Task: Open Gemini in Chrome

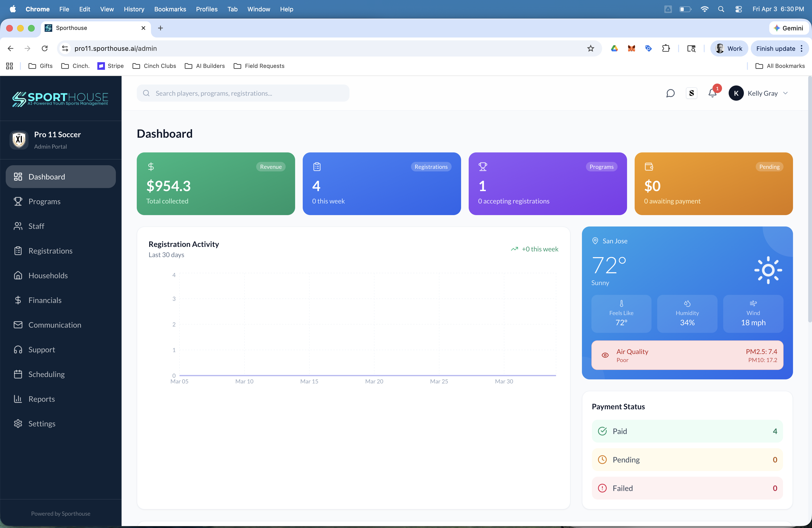Action: [x=789, y=28]
